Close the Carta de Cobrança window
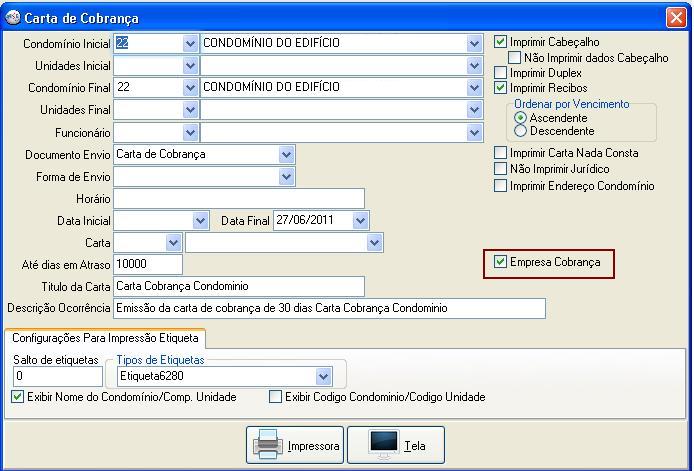This screenshot has height=471, width=694. click(675, 18)
